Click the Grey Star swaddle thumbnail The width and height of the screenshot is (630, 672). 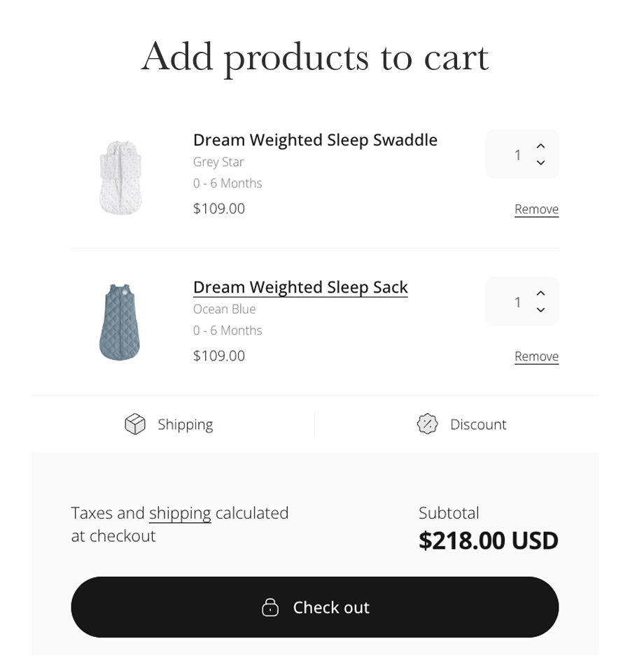(120, 177)
